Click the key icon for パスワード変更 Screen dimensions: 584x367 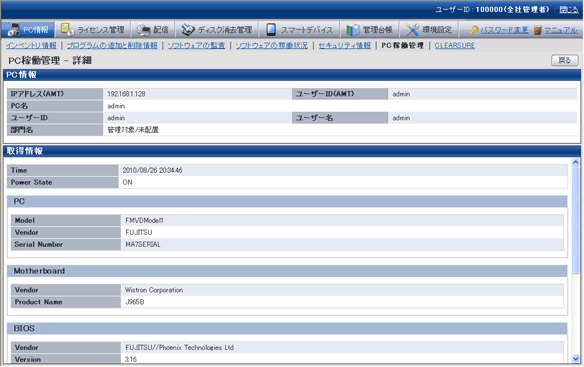[473, 30]
